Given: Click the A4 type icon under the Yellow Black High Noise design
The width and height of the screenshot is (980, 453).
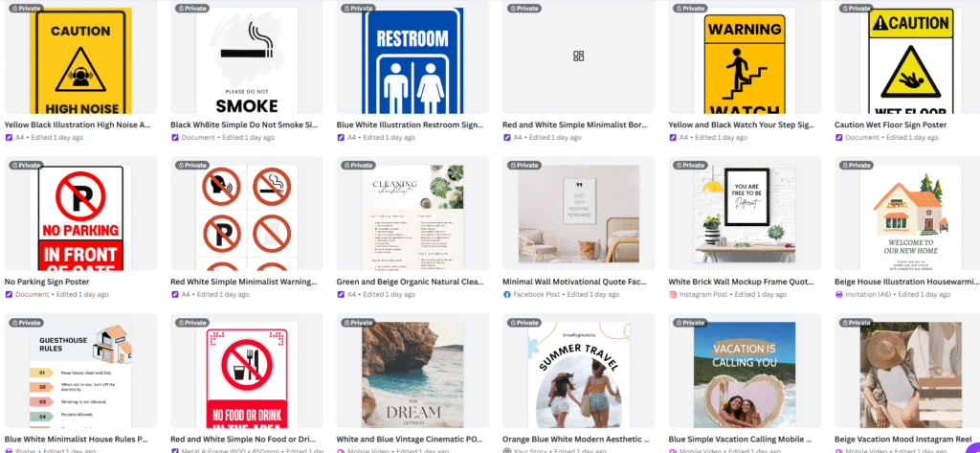Looking at the screenshot, I should [9, 137].
